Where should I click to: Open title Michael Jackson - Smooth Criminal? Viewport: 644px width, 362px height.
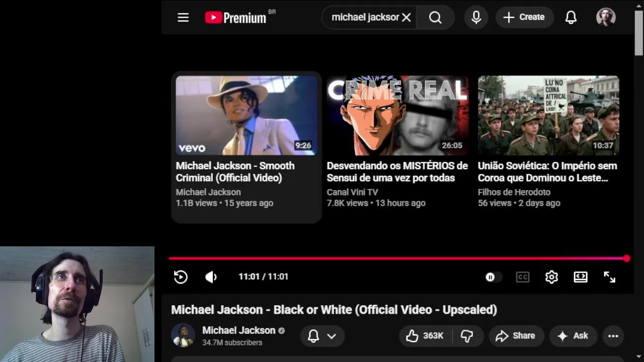235,171
